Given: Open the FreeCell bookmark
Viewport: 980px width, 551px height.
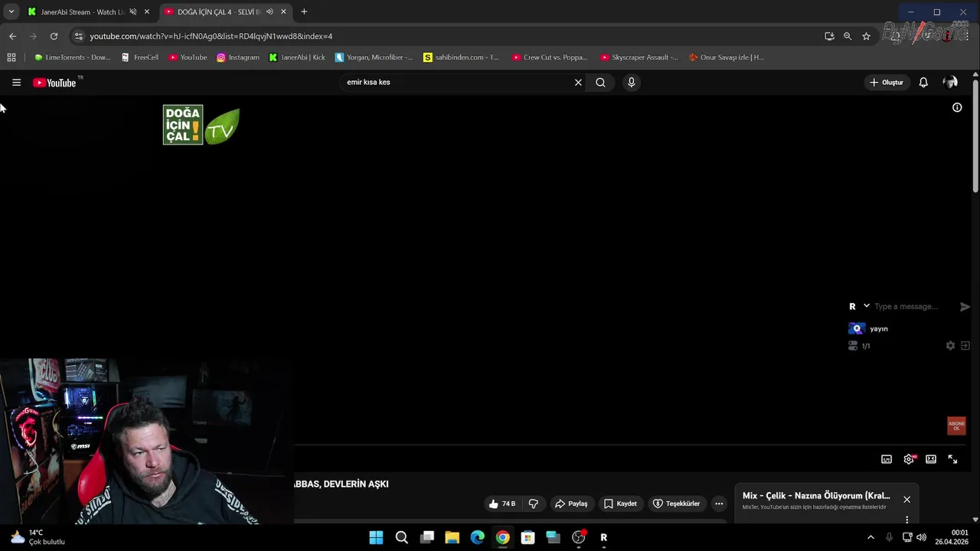Looking at the screenshot, I should coord(140,57).
